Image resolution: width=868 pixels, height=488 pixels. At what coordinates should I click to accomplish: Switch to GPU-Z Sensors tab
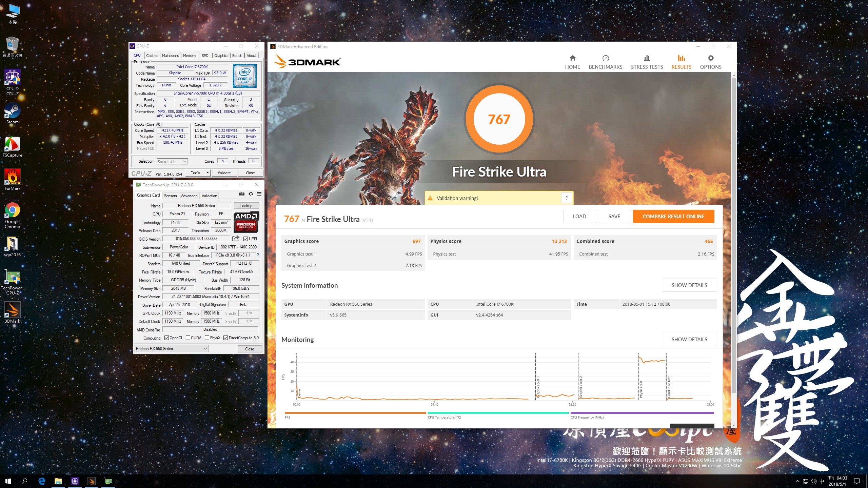170,196
